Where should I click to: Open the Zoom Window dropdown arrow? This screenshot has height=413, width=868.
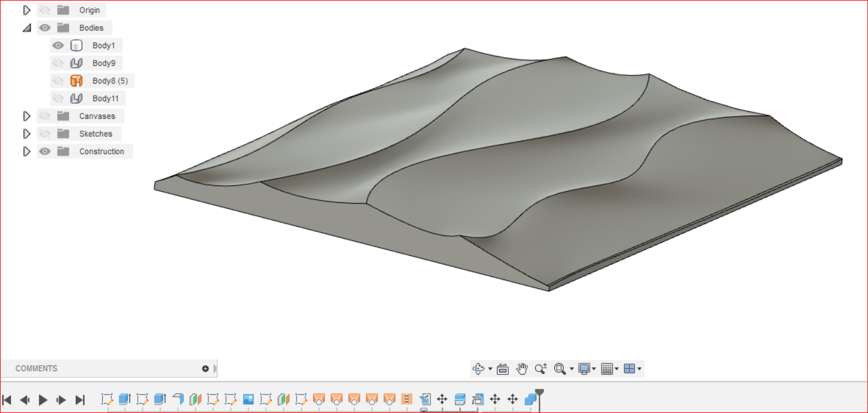pos(572,369)
